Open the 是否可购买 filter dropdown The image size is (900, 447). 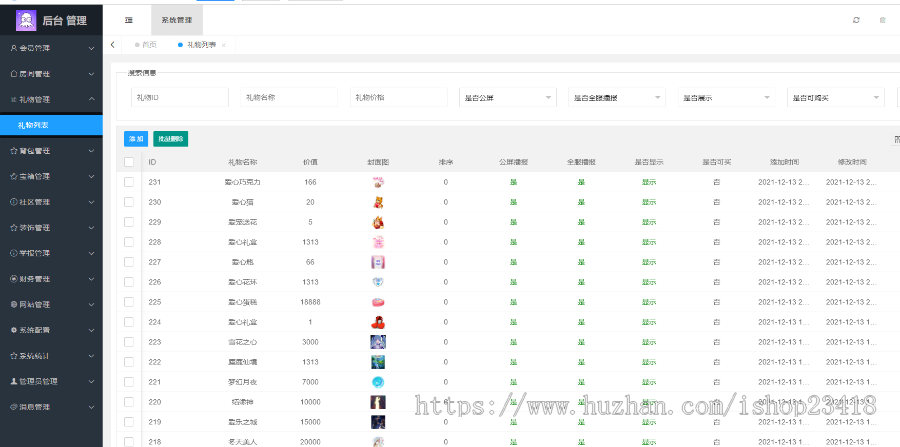(x=836, y=98)
